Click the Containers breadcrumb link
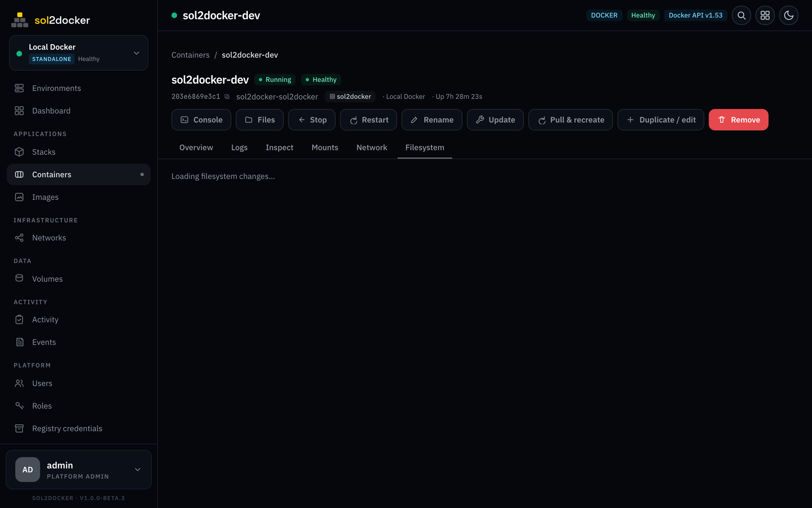The image size is (812, 508). [x=190, y=55]
